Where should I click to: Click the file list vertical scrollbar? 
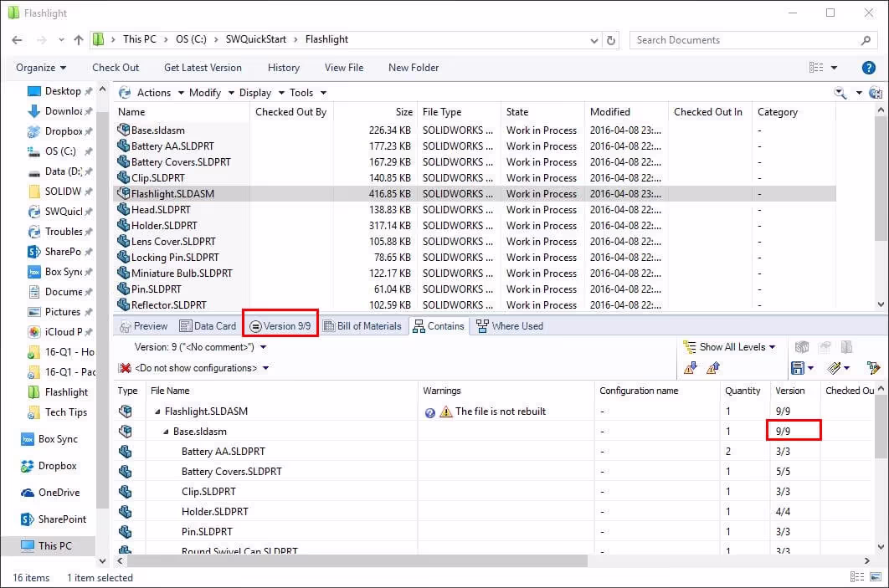coord(881,178)
